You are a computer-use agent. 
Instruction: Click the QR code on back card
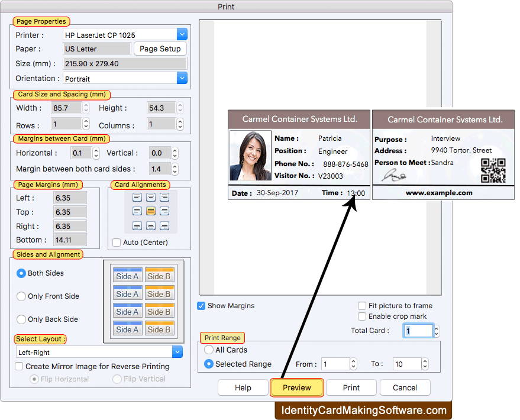click(x=493, y=170)
